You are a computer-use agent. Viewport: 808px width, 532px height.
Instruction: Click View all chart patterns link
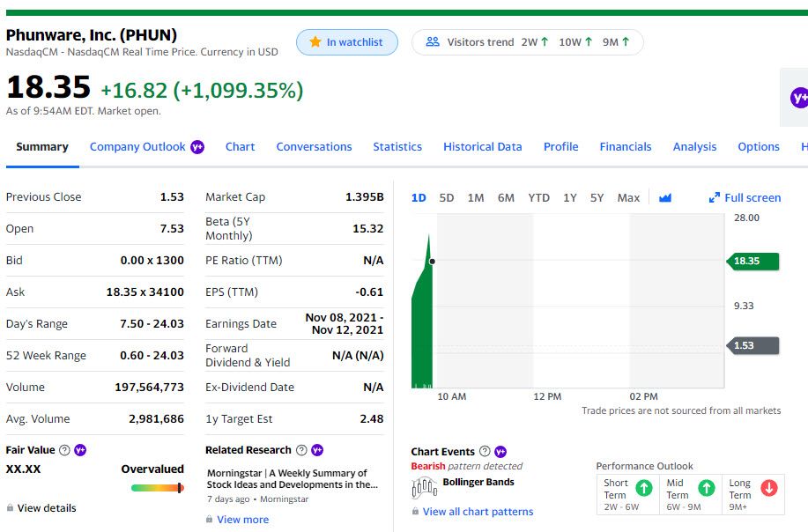coord(478,512)
